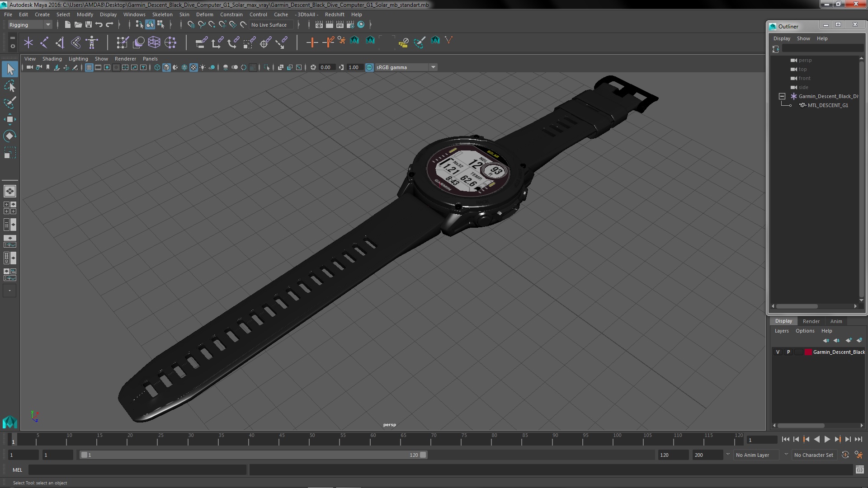Select the Joint tool shelf icon
The width and height of the screenshot is (868, 488).
coord(44,42)
